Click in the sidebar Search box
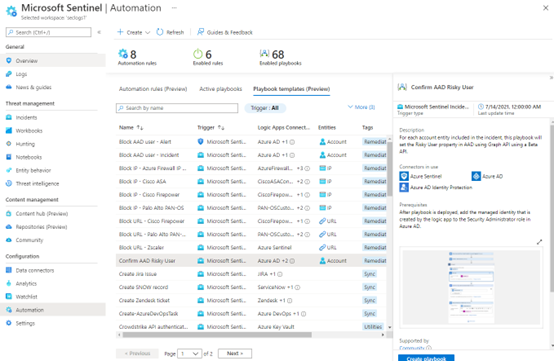Viewport: 554px width, 361px height. 48,32
